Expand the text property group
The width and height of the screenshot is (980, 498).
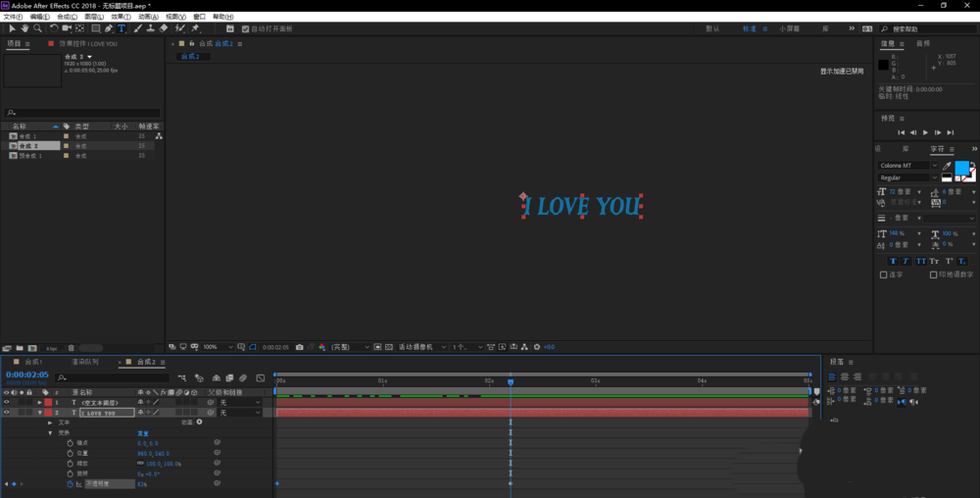[51, 423]
